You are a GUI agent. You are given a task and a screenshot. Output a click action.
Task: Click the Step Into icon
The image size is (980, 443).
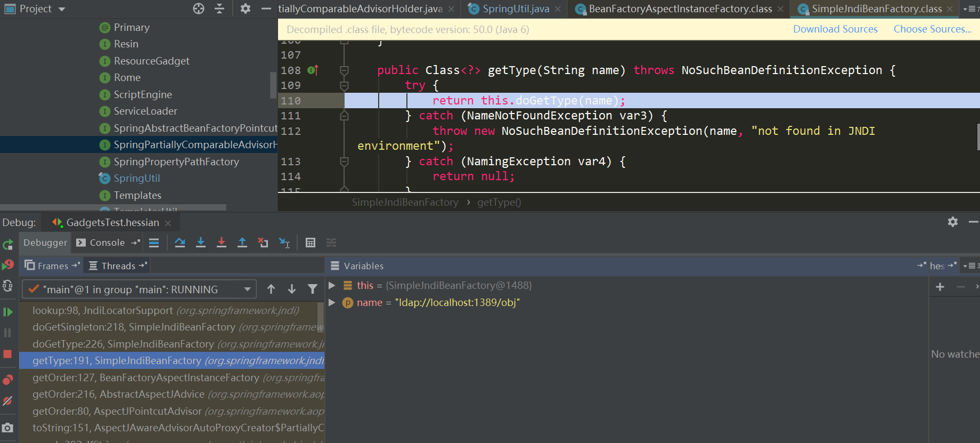pyautogui.click(x=201, y=243)
